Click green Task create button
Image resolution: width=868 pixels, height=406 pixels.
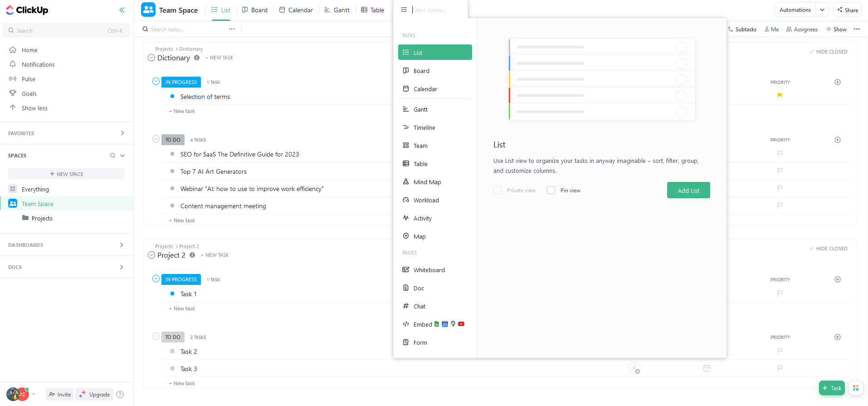click(x=832, y=388)
